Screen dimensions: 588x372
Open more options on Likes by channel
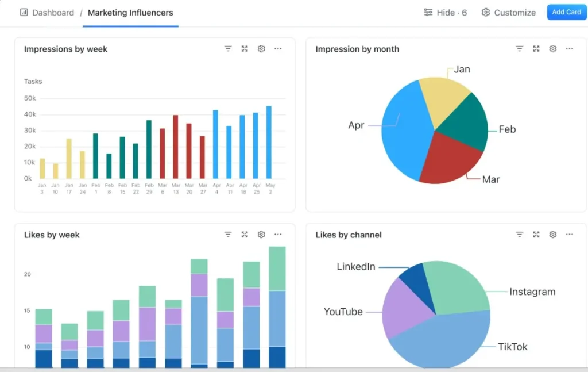tap(570, 235)
